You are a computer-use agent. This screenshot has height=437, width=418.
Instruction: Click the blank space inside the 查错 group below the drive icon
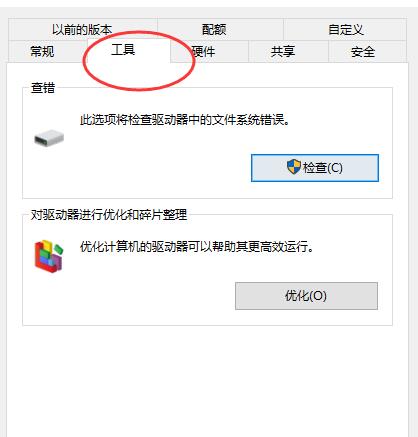tap(100, 173)
